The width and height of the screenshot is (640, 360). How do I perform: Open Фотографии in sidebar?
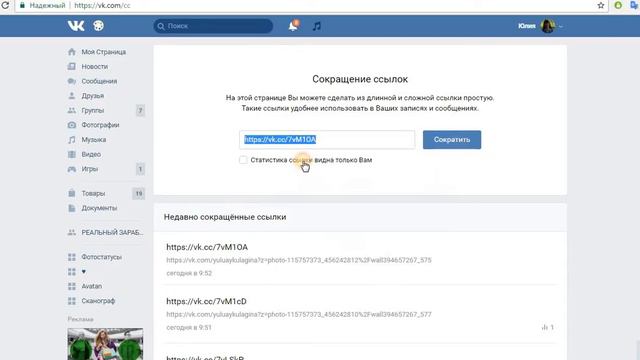tap(100, 125)
